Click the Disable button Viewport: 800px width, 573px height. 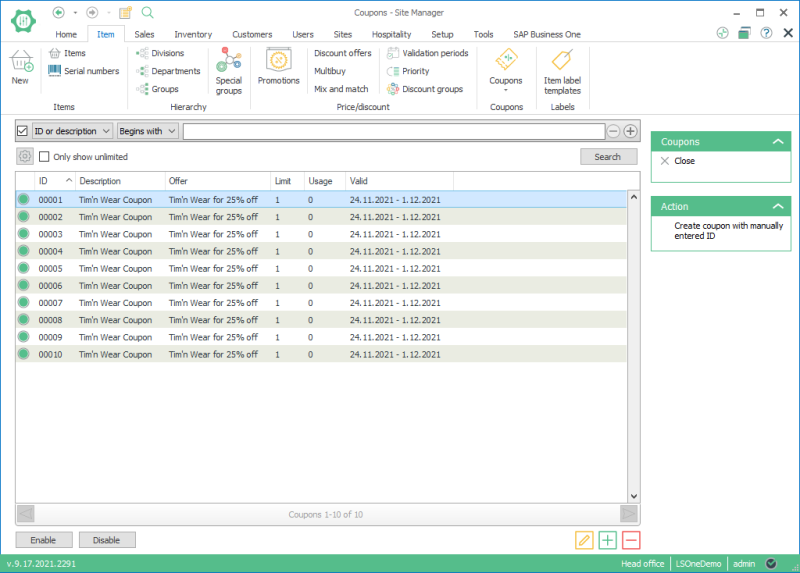coord(107,540)
